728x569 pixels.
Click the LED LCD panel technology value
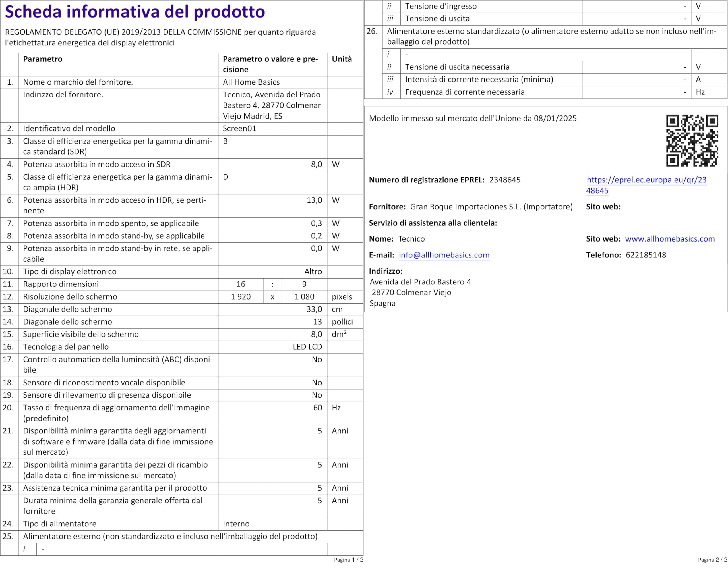click(x=307, y=347)
